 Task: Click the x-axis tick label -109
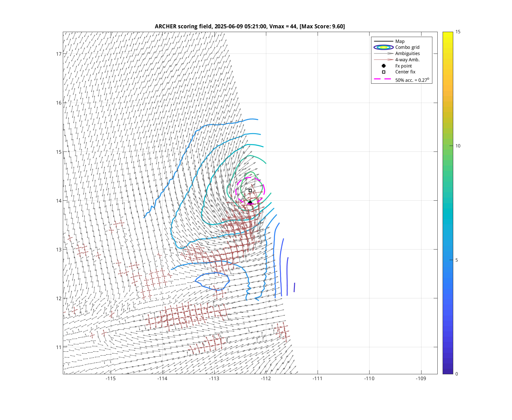point(421,379)
